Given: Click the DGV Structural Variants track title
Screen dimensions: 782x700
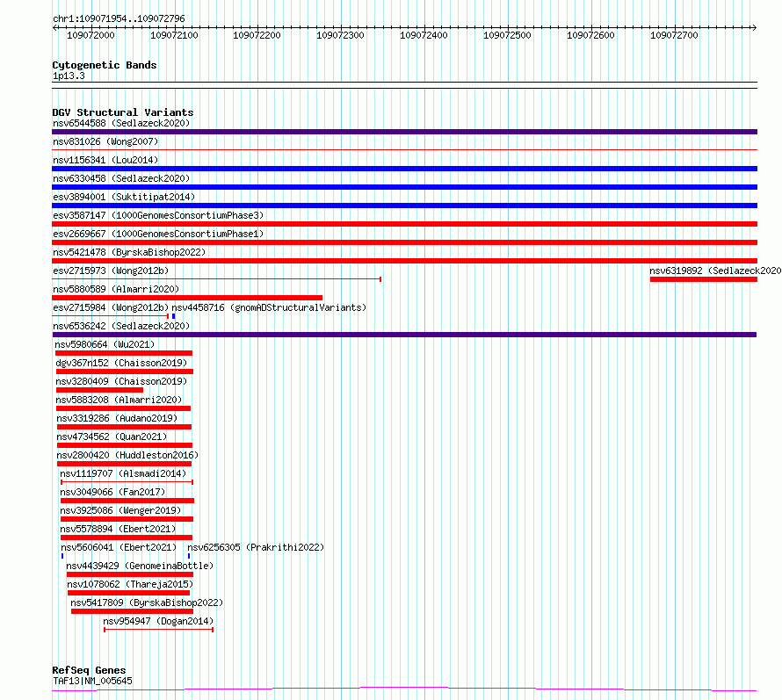Looking at the screenshot, I should point(123,112).
